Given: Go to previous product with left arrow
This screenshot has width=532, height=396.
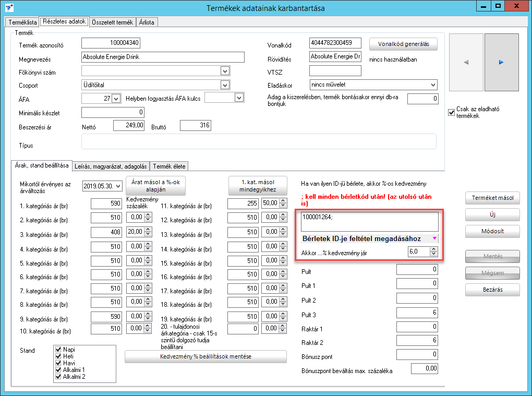Looking at the screenshot, I should pos(466,62).
